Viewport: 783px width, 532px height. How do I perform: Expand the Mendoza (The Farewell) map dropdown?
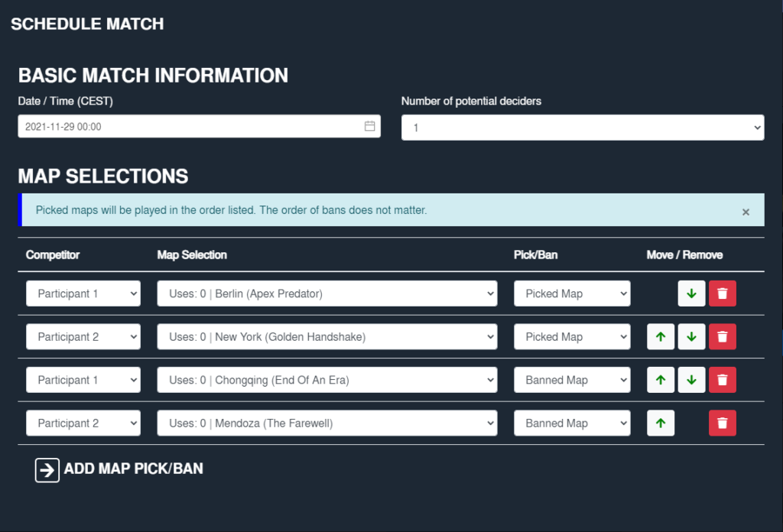(x=327, y=423)
